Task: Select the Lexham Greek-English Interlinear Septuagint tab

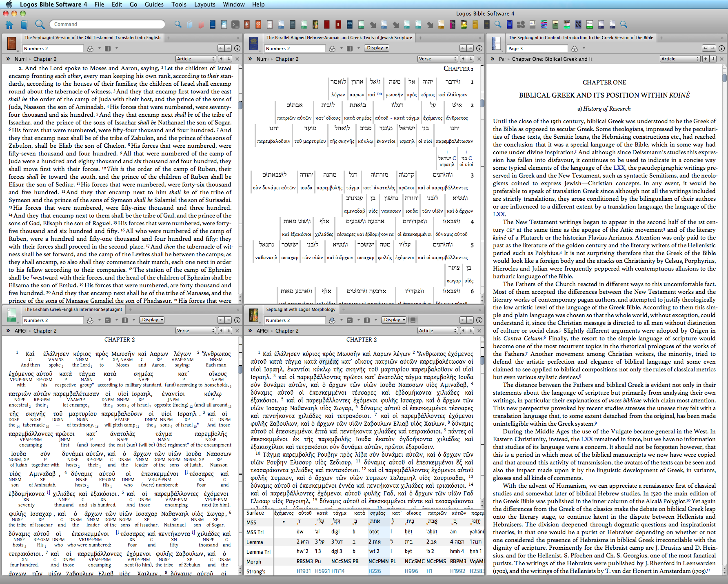Action: (73, 309)
